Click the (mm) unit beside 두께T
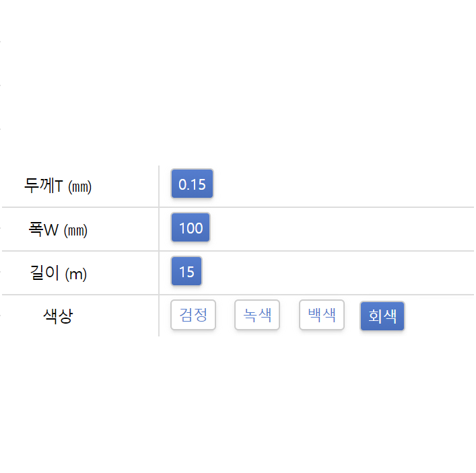Image resolution: width=476 pixels, height=473 pixels. coord(80,187)
